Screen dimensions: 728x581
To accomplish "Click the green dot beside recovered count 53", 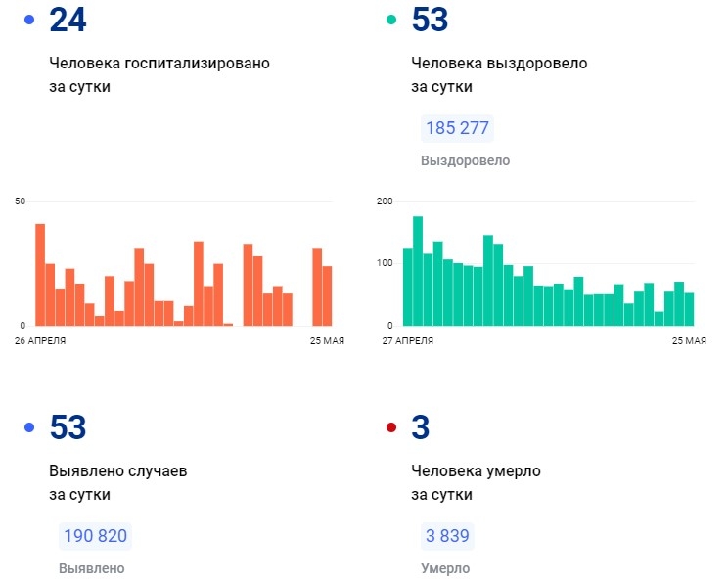I will [391, 20].
